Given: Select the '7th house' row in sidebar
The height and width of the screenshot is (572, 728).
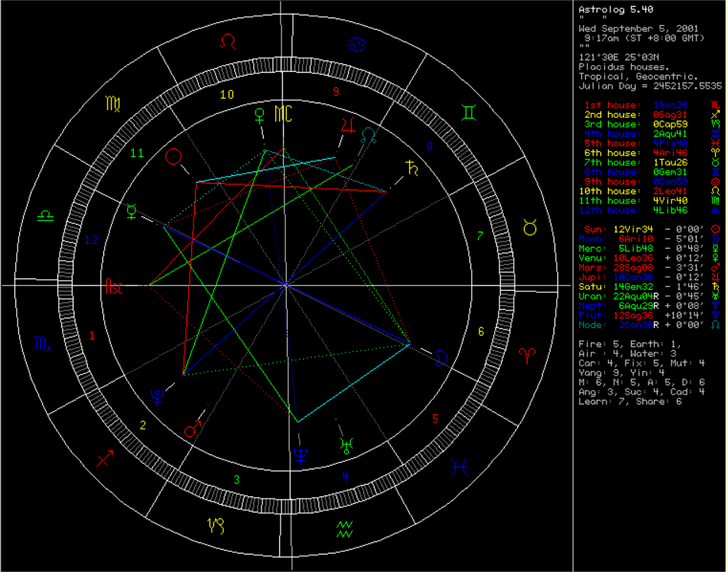Looking at the screenshot, I should (x=653, y=162).
